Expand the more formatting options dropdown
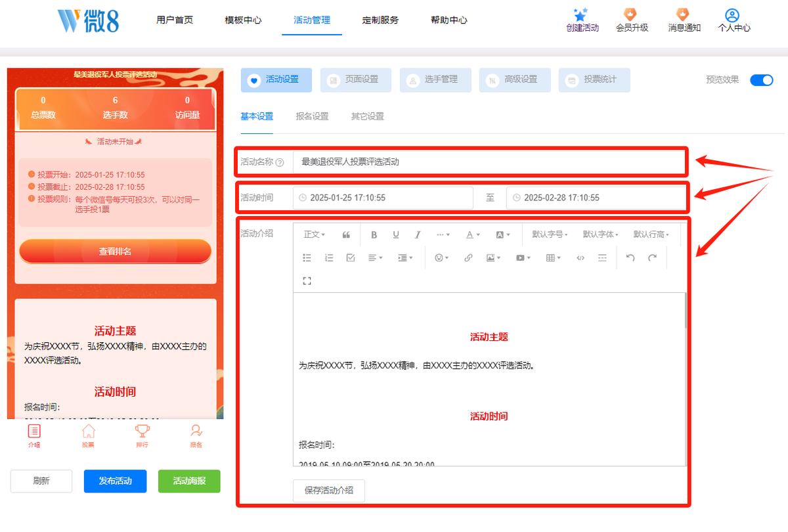Image resolution: width=788 pixels, height=532 pixels. coord(443,234)
